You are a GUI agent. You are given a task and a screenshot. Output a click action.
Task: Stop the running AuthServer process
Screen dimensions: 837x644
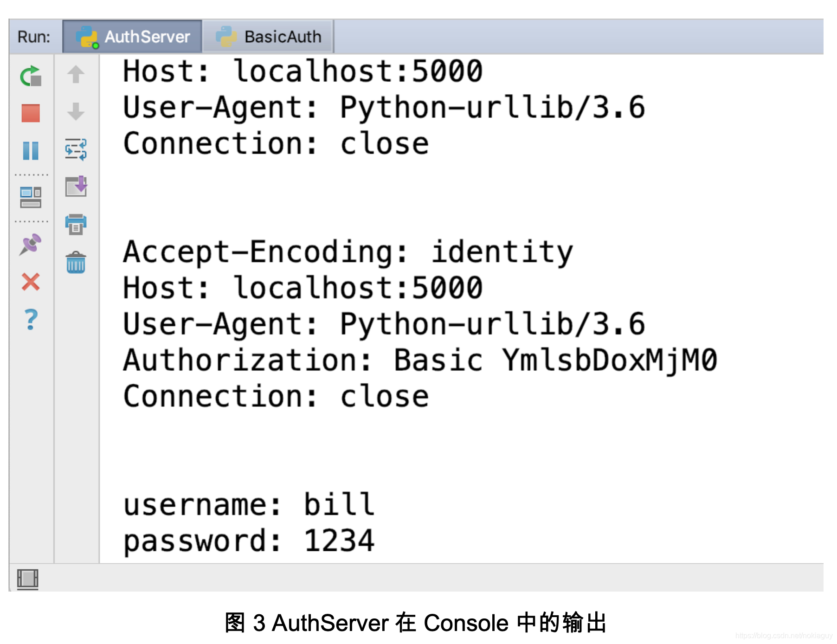click(x=30, y=113)
